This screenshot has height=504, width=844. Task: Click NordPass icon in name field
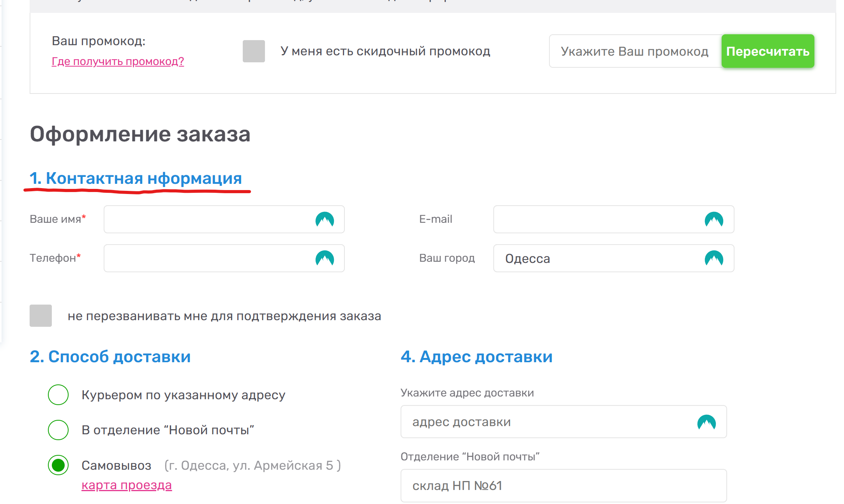325,220
